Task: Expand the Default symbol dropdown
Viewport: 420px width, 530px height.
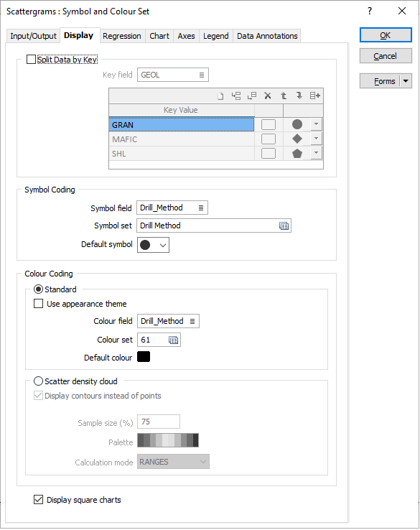Action: [x=153, y=245]
